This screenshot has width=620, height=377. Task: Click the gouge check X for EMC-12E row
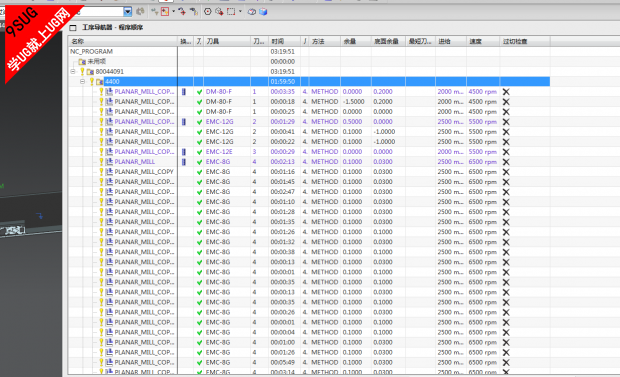coord(506,152)
